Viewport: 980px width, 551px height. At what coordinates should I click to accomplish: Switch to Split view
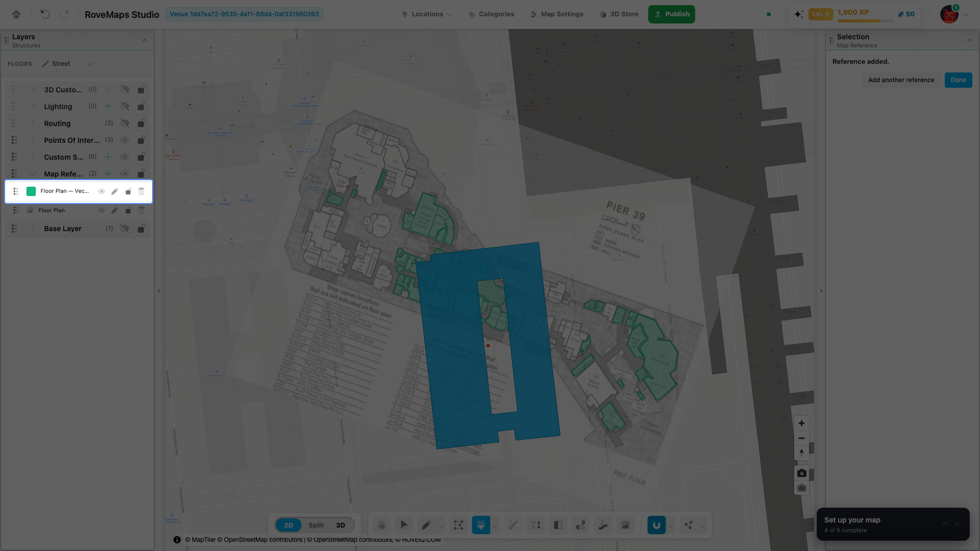click(316, 525)
